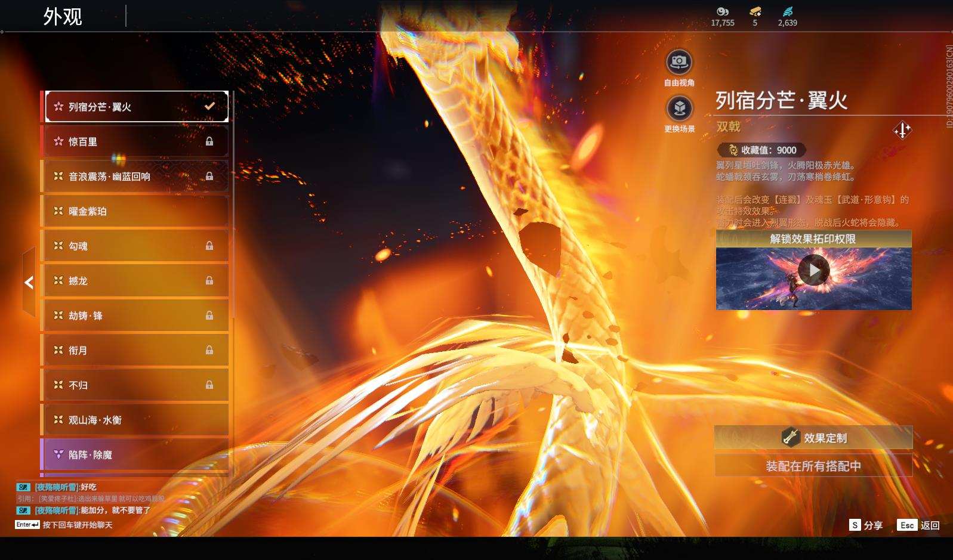Select the 衔月 skin entry
This screenshot has height=560, width=953.
(137, 350)
